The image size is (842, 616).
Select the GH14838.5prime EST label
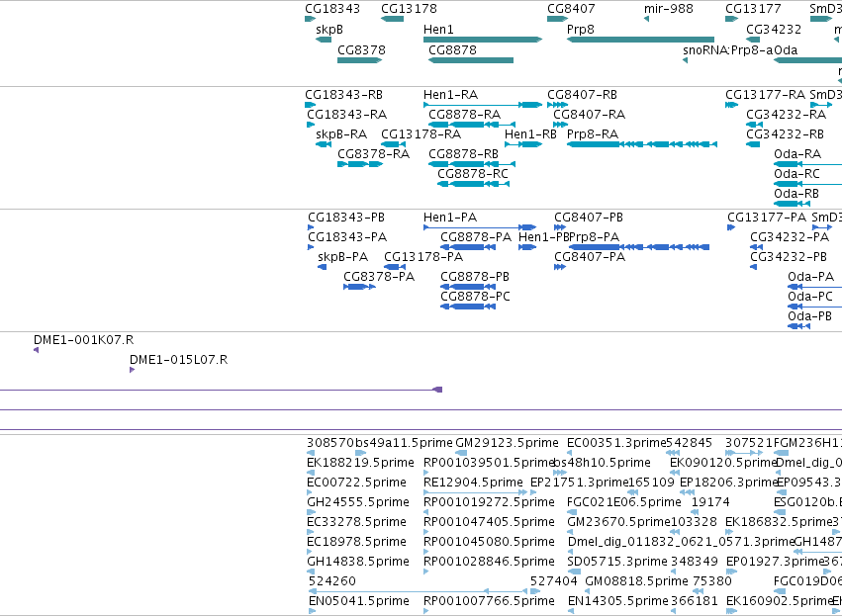[x=358, y=562]
